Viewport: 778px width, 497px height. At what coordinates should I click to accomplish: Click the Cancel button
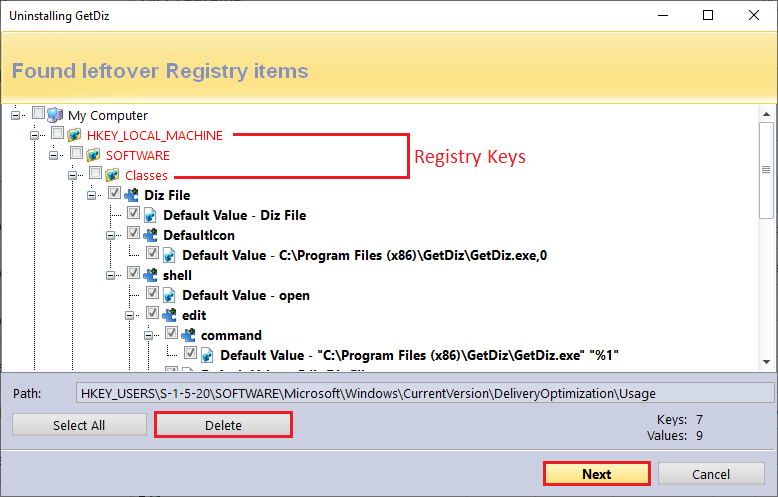click(711, 474)
